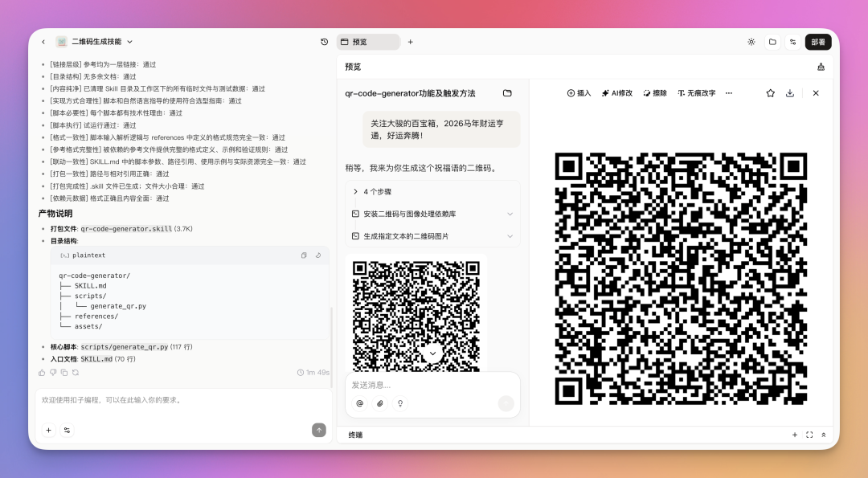Viewport: 868px width, 478px height.
Task: Expand 安装二维码与图像处理依赖库 step
Action: (x=432, y=214)
